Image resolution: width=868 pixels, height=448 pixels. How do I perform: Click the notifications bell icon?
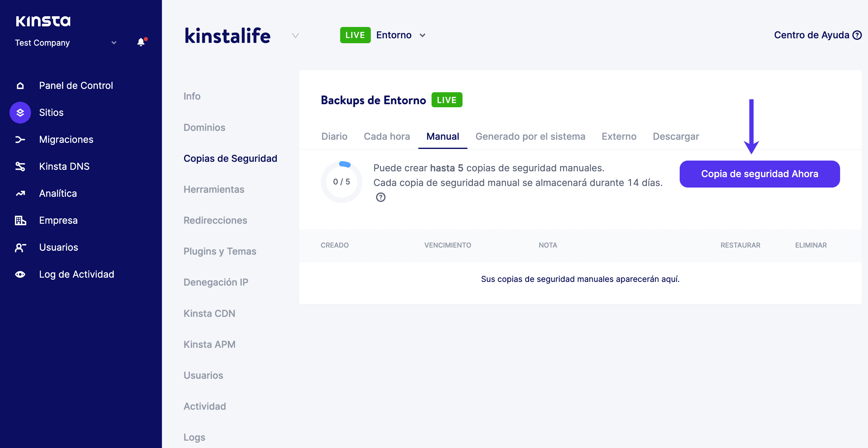(141, 42)
